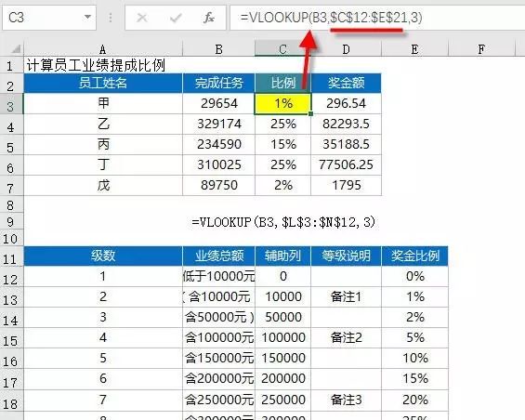
Task: Select column F header
Action: 481,49
